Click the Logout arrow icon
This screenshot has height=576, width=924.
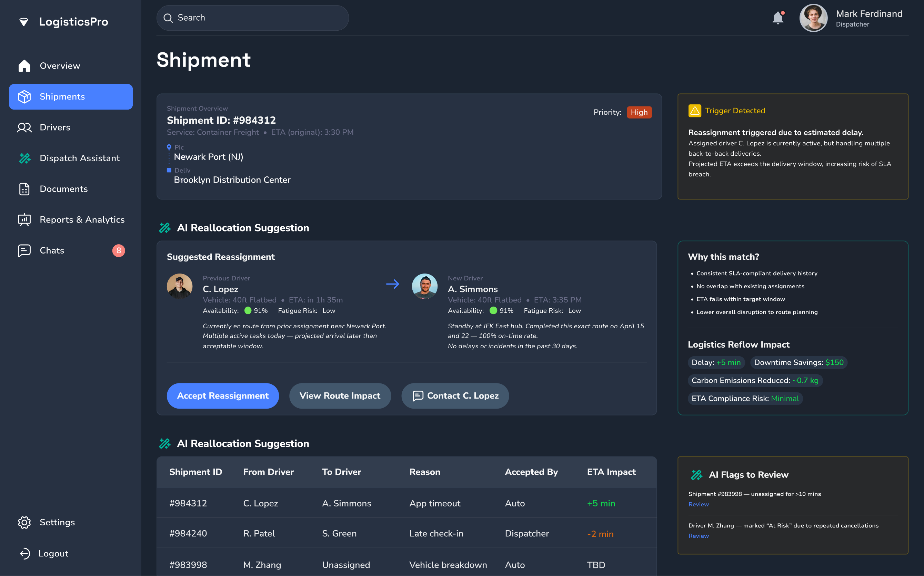point(25,554)
